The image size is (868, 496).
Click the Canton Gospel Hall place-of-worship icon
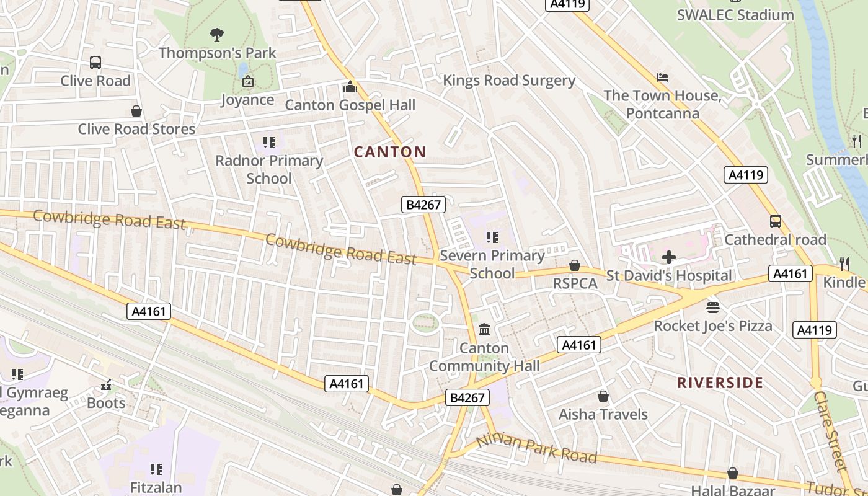[350, 87]
